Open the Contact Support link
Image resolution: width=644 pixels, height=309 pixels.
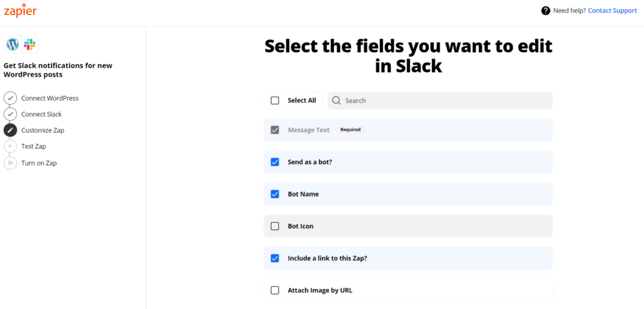pos(613,11)
